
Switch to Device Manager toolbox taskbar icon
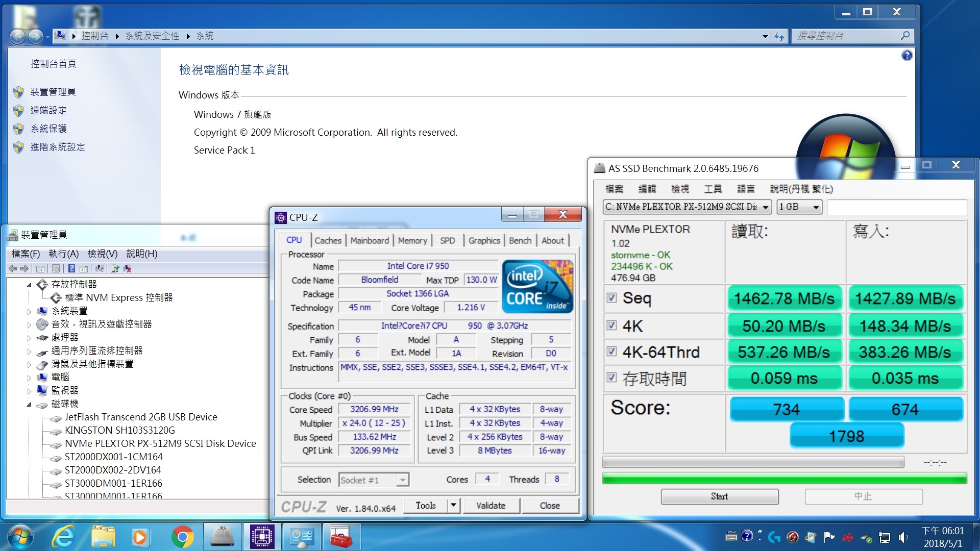[x=341, y=537]
